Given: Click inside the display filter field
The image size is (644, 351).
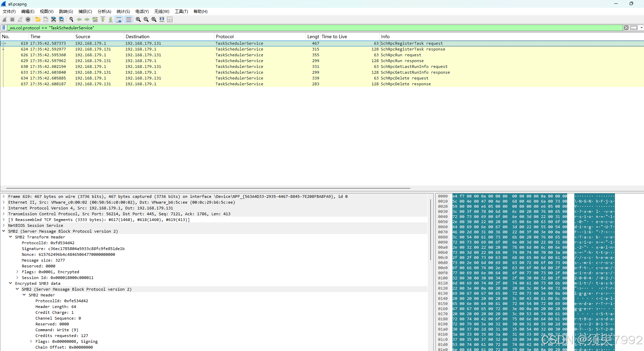Looking at the screenshot, I should [314, 28].
